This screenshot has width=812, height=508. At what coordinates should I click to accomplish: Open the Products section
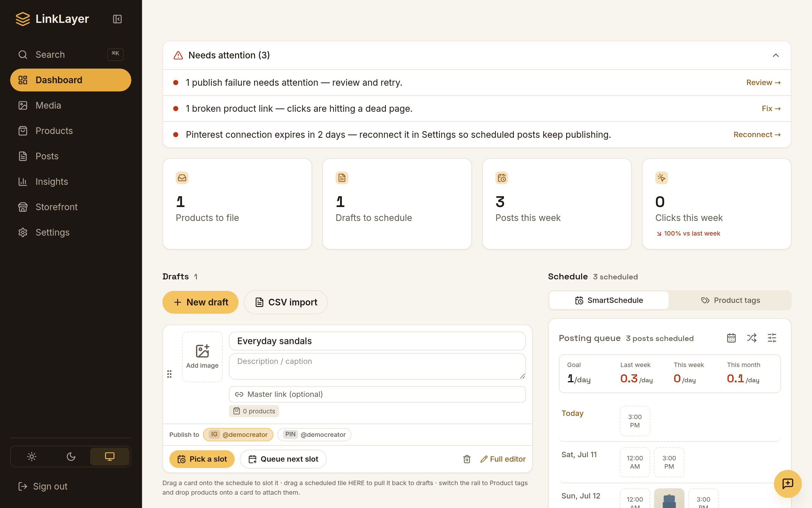70,131
